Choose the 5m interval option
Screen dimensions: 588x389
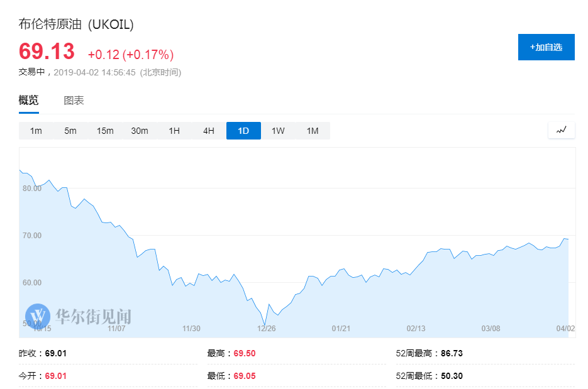[70, 131]
